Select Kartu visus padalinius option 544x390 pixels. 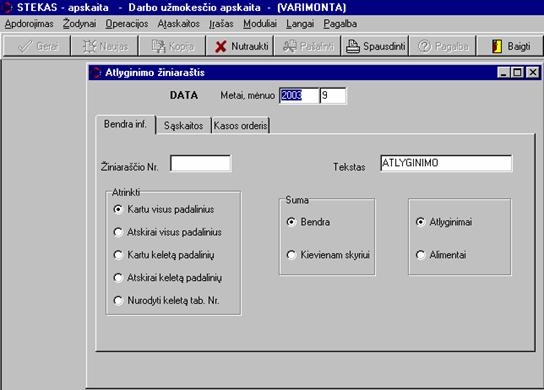pos(164,209)
